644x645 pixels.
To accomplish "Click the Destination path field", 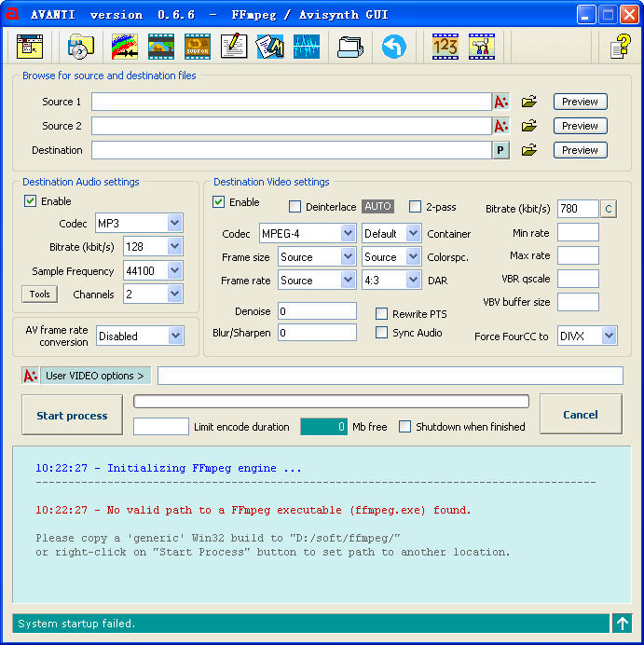I will 292,150.
